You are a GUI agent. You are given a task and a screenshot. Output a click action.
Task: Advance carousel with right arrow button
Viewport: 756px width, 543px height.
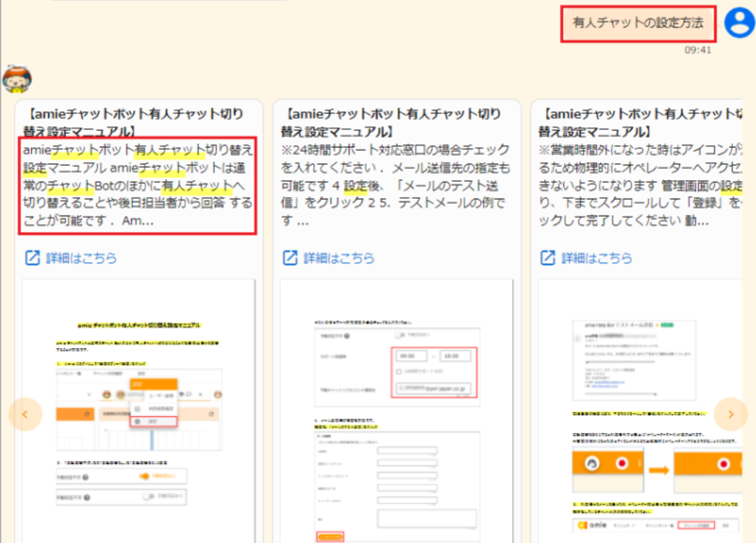(x=731, y=414)
